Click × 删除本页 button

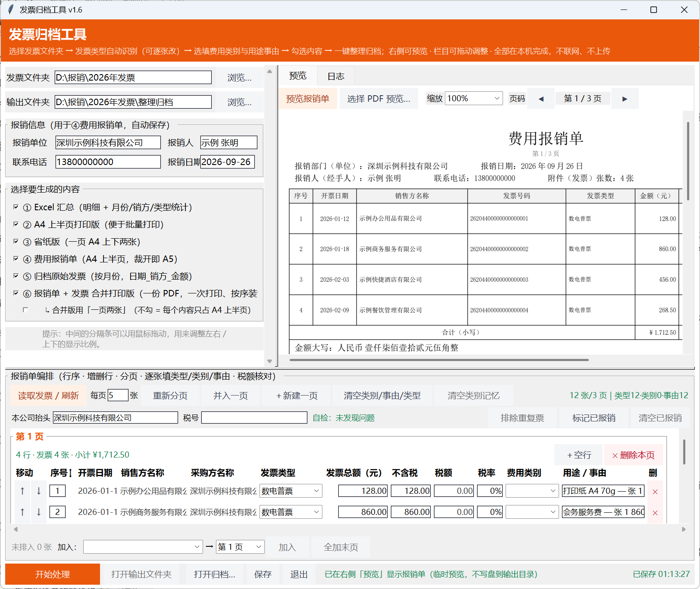633,455
